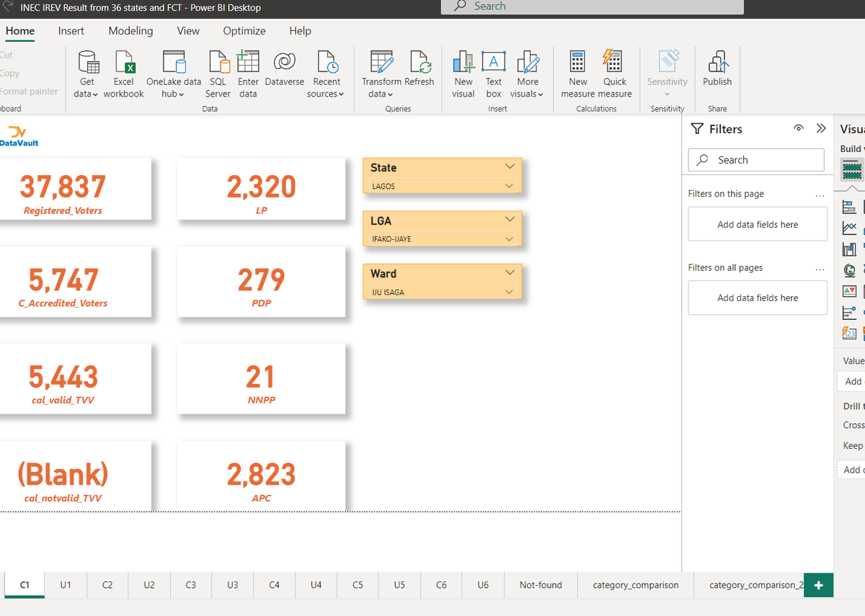Connect to SQL Server source
Image resolution: width=865 pixels, height=616 pixels.
click(218, 75)
